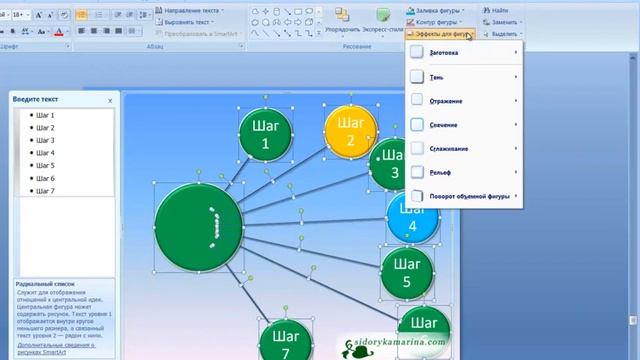Select the four-point star shape
The image size is (640, 360).
coord(266,11)
